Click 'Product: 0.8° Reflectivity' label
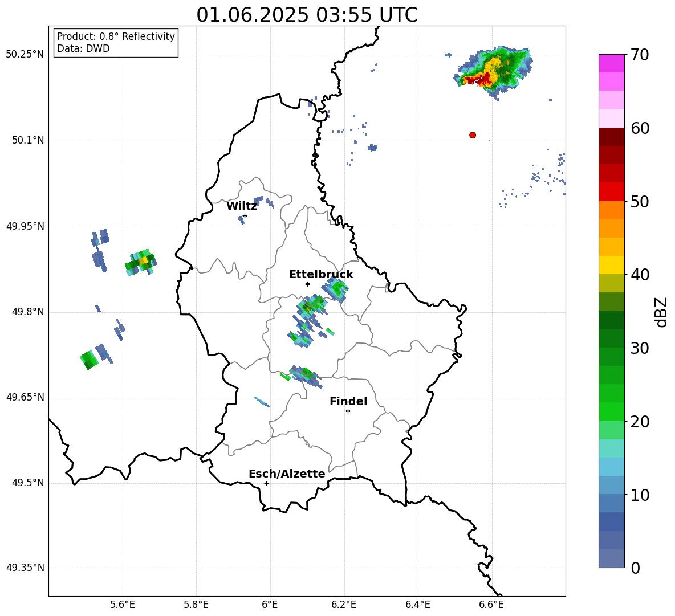Image resolution: width=675 pixels, height=616 pixels. 116,36
